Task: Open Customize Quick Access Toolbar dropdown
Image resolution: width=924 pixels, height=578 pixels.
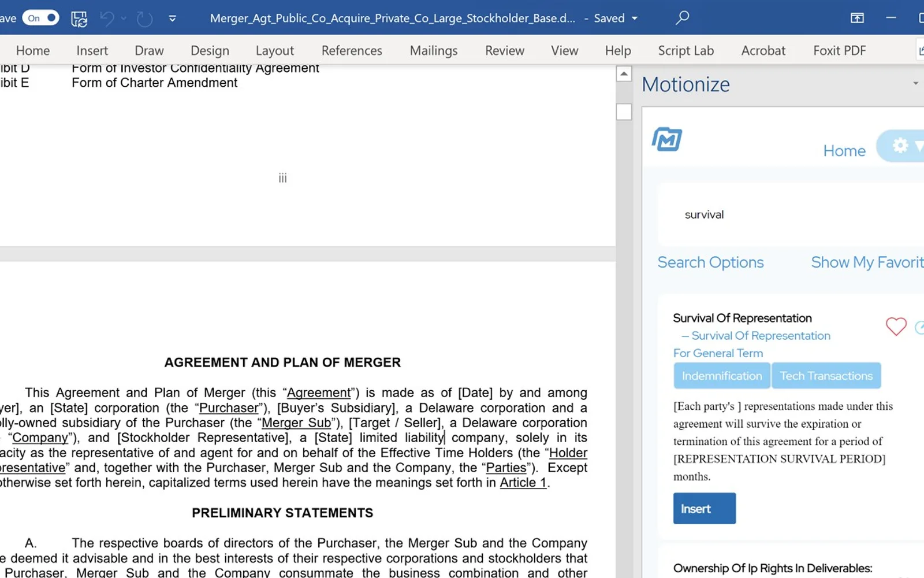Action: point(172,18)
